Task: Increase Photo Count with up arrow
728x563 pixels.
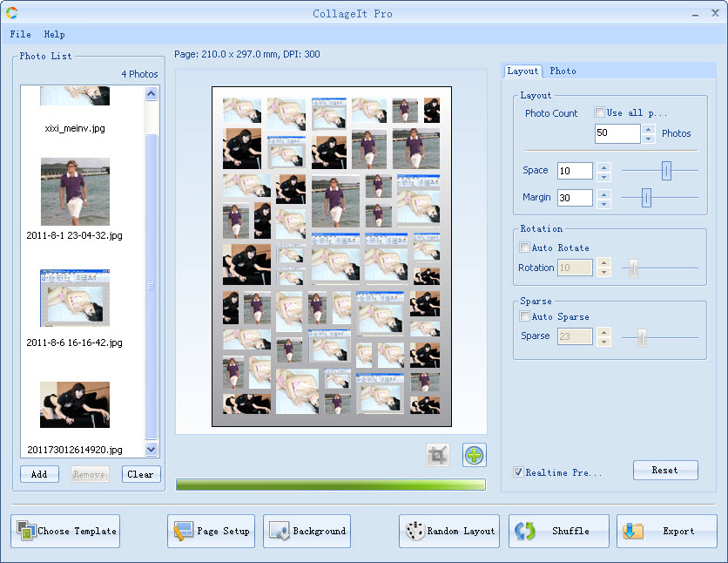Action: [648, 129]
